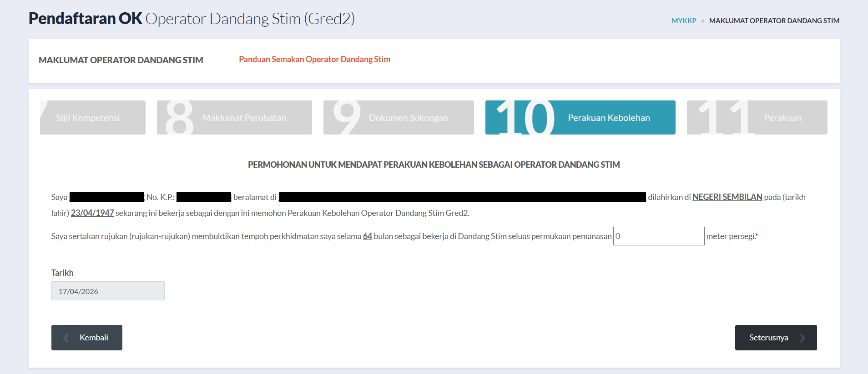The height and width of the screenshot is (374, 868).
Task: Go to the Sijil Kompetensi step
Action: pyautogui.click(x=88, y=118)
